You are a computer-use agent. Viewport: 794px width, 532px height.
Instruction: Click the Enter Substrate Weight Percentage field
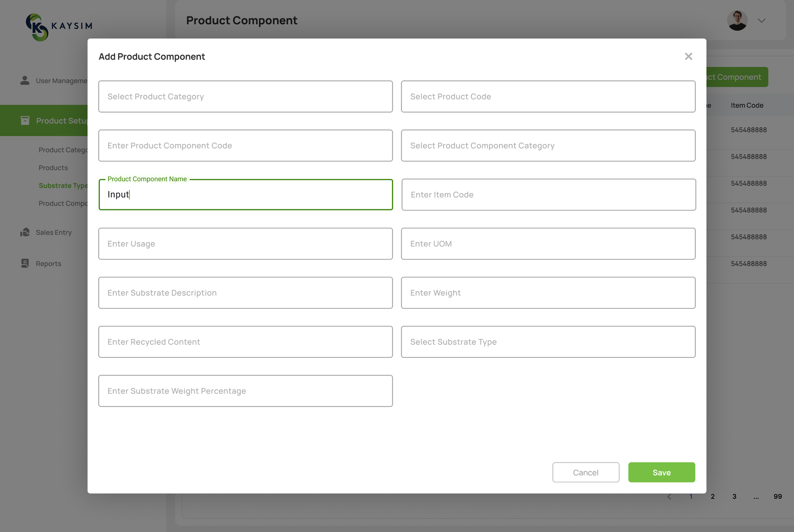coord(245,391)
